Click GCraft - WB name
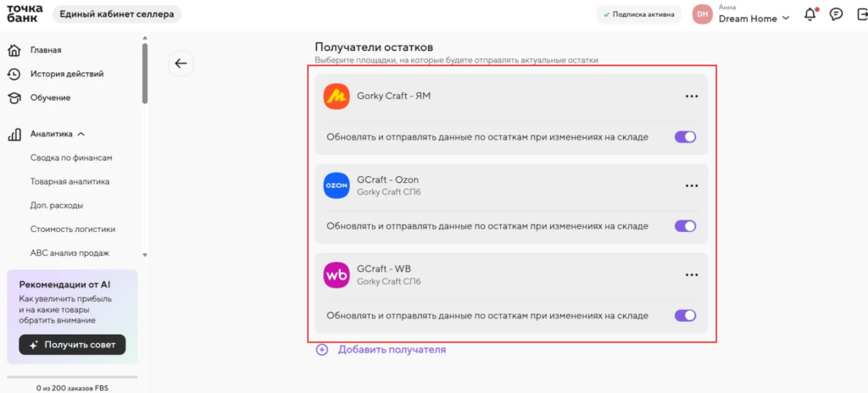 point(384,269)
